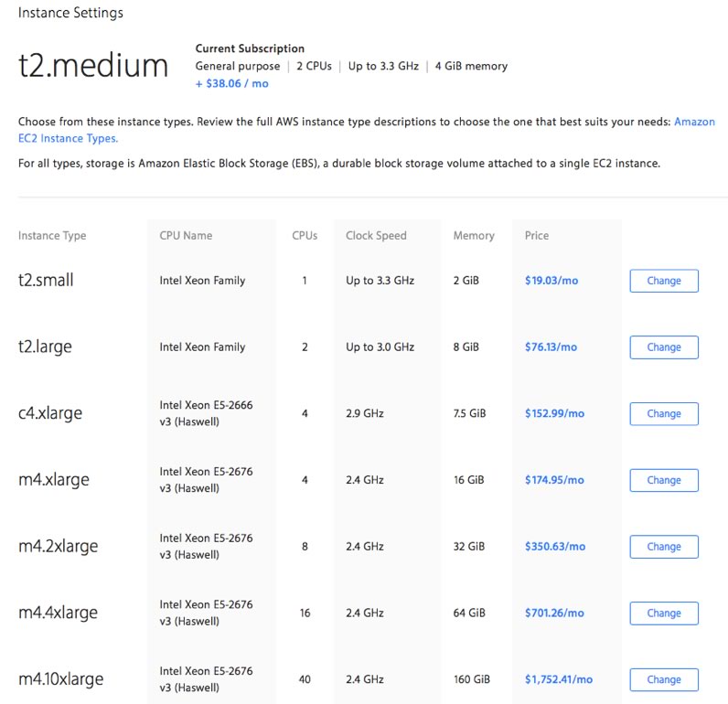Screen dimensions: 728x704
Task: Click Intel Xeon Family in t2.small row
Action: [202, 281]
